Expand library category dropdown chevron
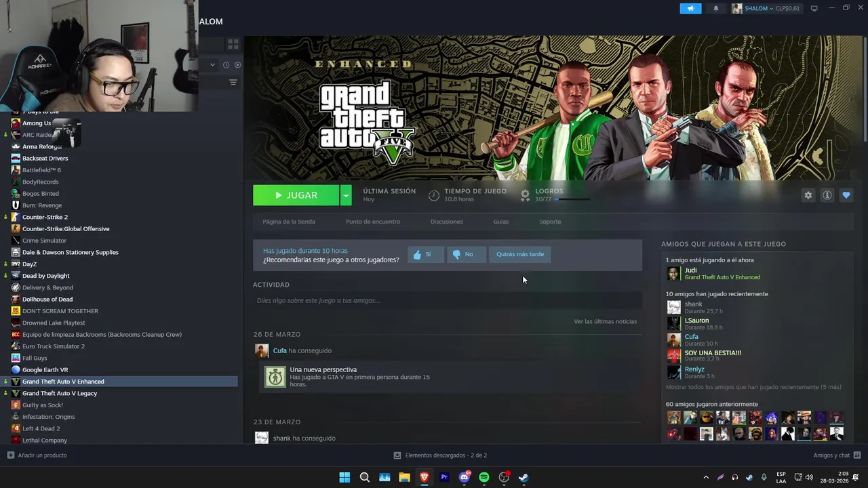The height and width of the screenshot is (488, 868). pos(212,65)
